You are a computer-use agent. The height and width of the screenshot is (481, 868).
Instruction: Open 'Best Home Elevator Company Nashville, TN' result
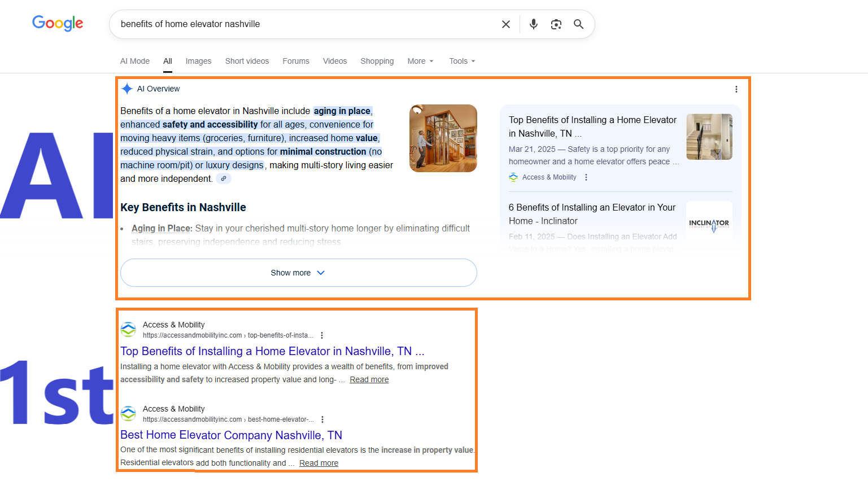231,435
